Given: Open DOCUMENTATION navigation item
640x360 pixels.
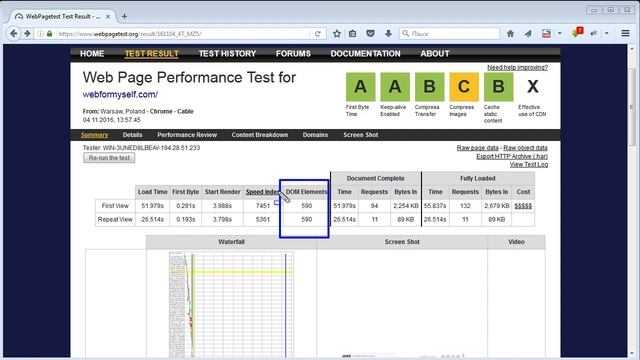Looking at the screenshot, I should 365,53.
